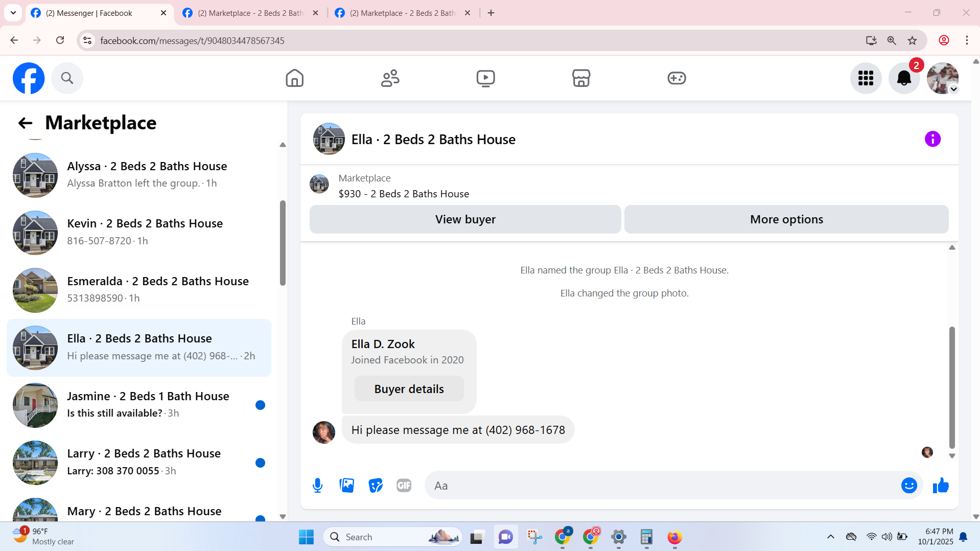Open Chrome three-dot menu
Viewport: 980px width, 551px height.
(967, 40)
